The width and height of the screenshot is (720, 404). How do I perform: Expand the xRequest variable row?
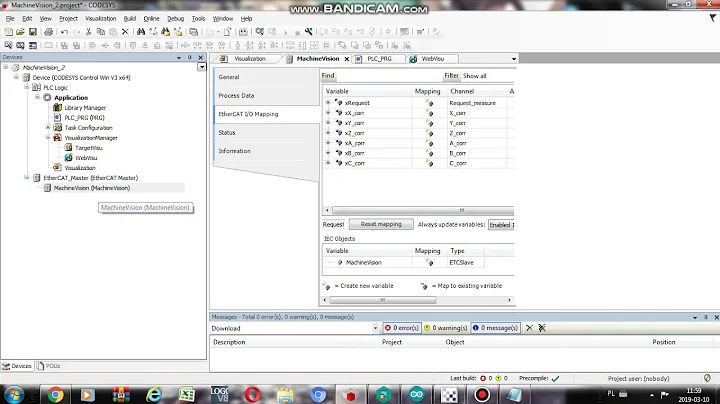[328, 102]
